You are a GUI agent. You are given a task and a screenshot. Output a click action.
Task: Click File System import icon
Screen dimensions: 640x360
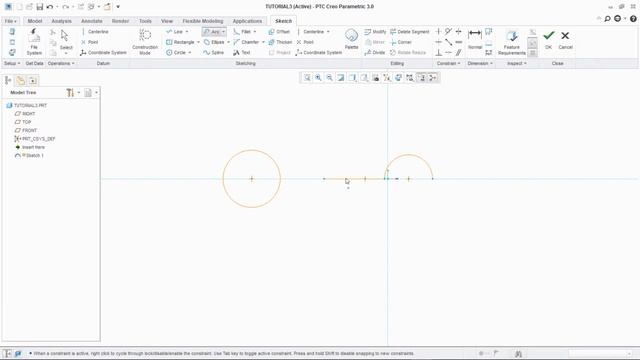[34, 42]
